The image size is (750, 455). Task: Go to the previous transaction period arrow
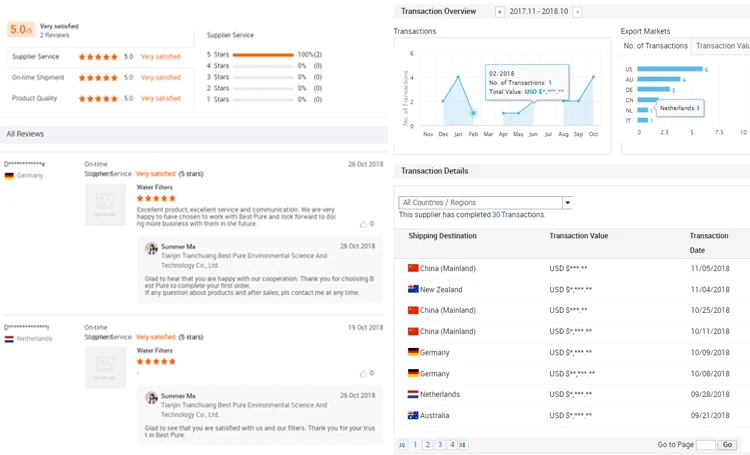pos(500,12)
